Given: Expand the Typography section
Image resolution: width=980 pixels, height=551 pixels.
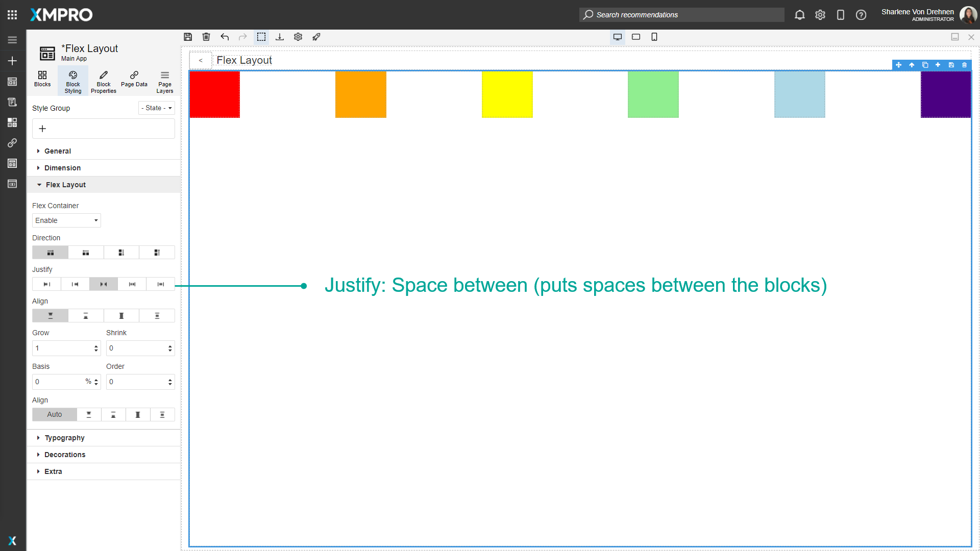Looking at the screenshot, I should coord(64,437).
